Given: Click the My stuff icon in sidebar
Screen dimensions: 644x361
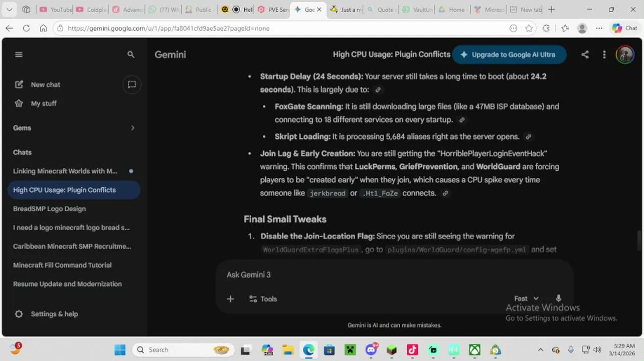Looking at the screenshot, I should [x=19, y=103].
